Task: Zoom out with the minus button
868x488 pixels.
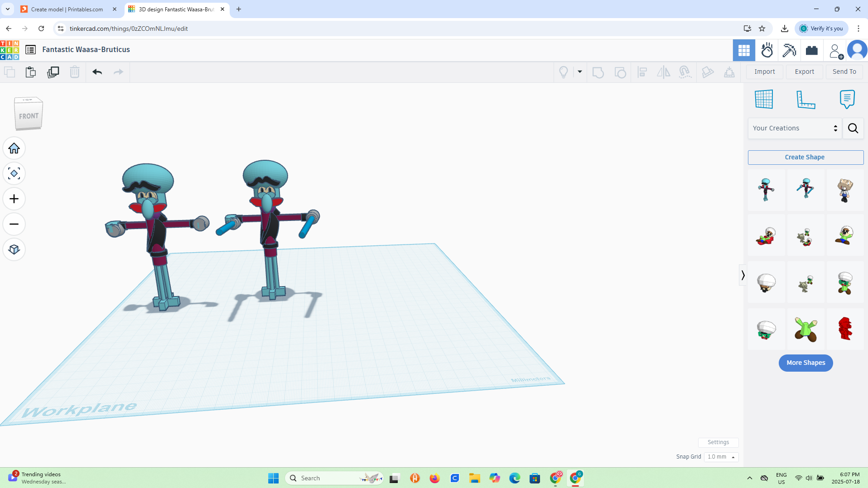Action: pos(14,224)
